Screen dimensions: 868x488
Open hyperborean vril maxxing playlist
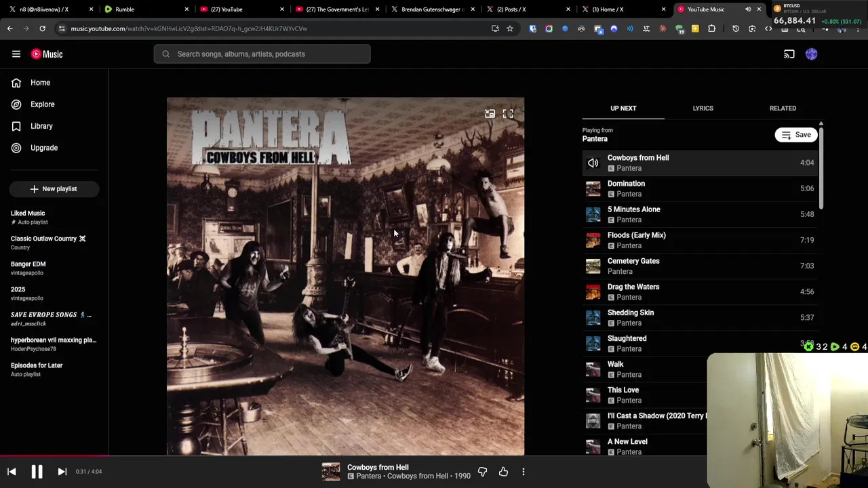point(53,344)
